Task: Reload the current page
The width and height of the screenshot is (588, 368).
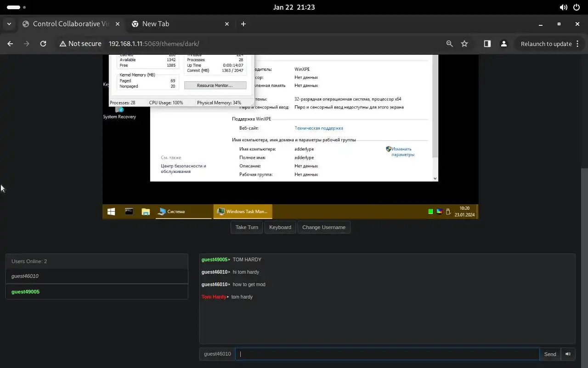Action: click(43, 44)
